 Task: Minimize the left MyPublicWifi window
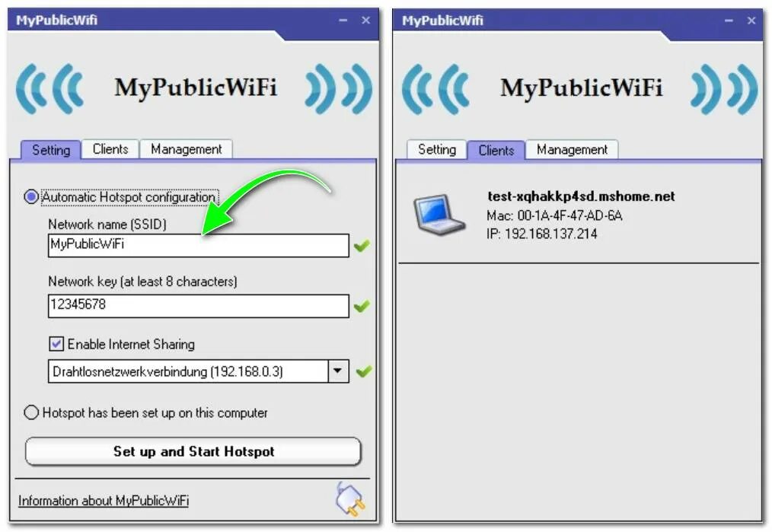point(343,21)
